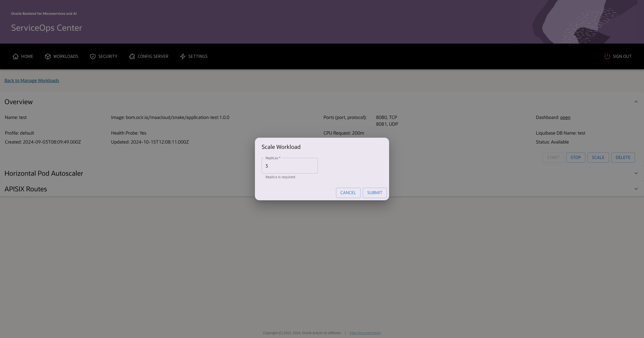The image size is (644, 338).
Task: Click the Security shield icon
Action: click(x=93, y=56)
